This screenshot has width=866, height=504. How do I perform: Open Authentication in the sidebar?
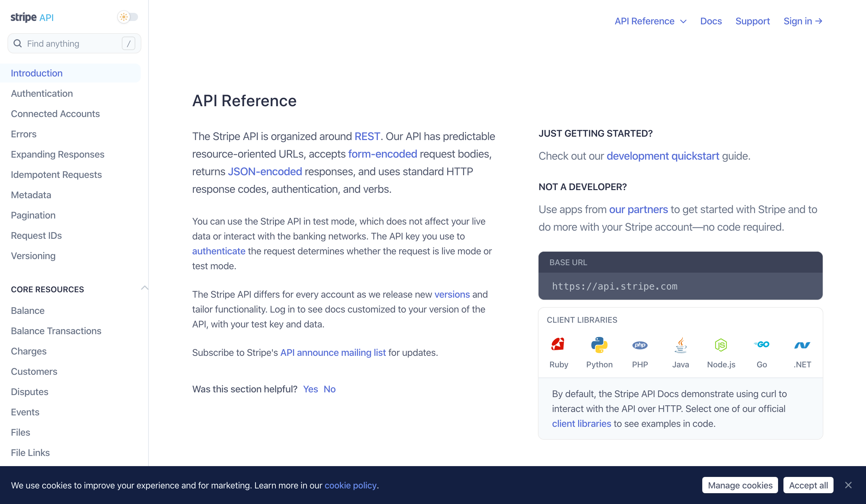[x=42, y=93]
